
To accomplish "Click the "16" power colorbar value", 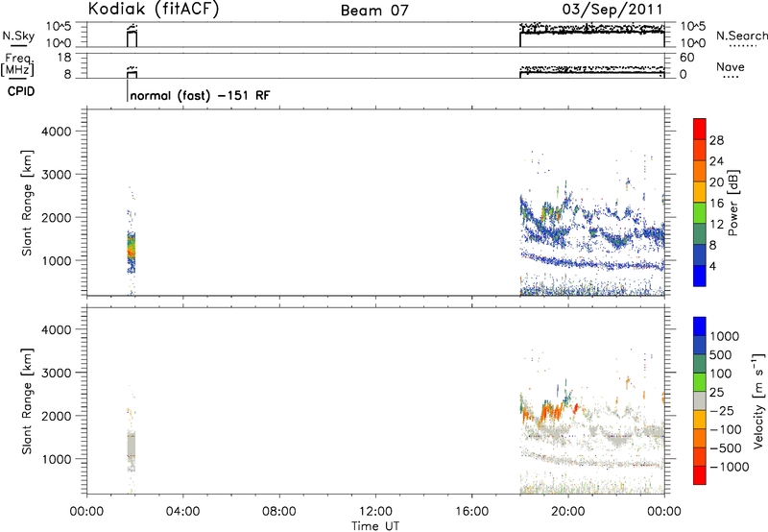I will point(716,203).
